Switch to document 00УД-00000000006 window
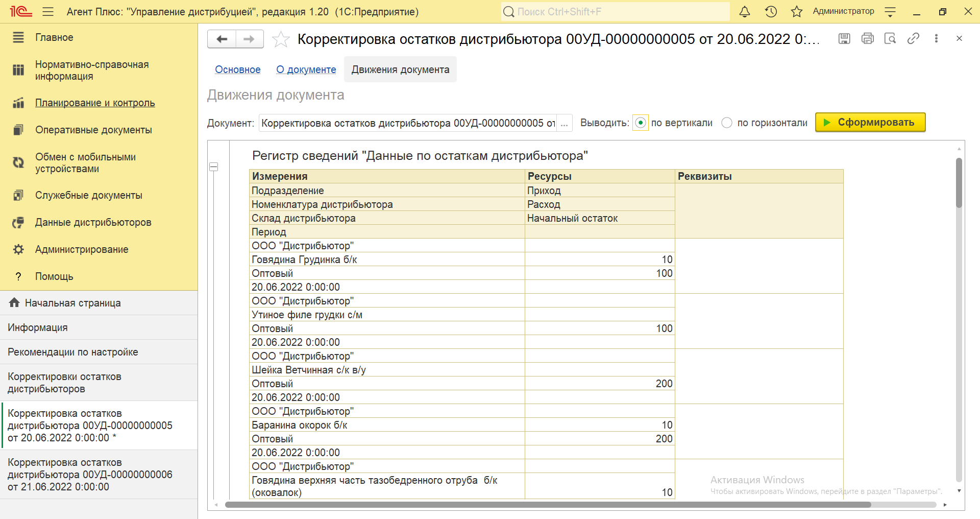980x519 pixels. (99, 475)
